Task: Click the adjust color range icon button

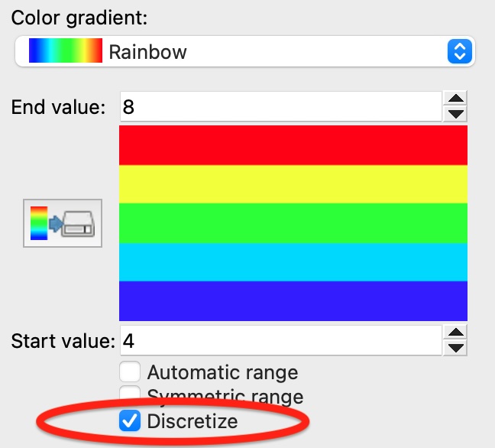Action: 63,222
